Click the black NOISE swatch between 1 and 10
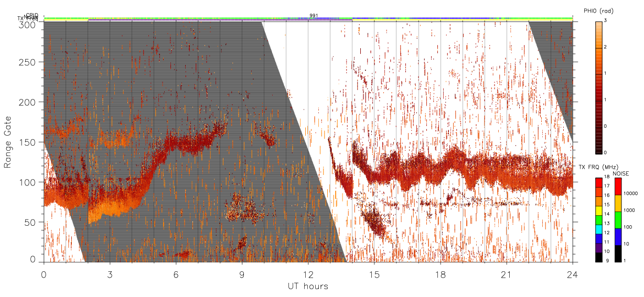The width and height of the screenshot is (644, 297). click(618, 254)
